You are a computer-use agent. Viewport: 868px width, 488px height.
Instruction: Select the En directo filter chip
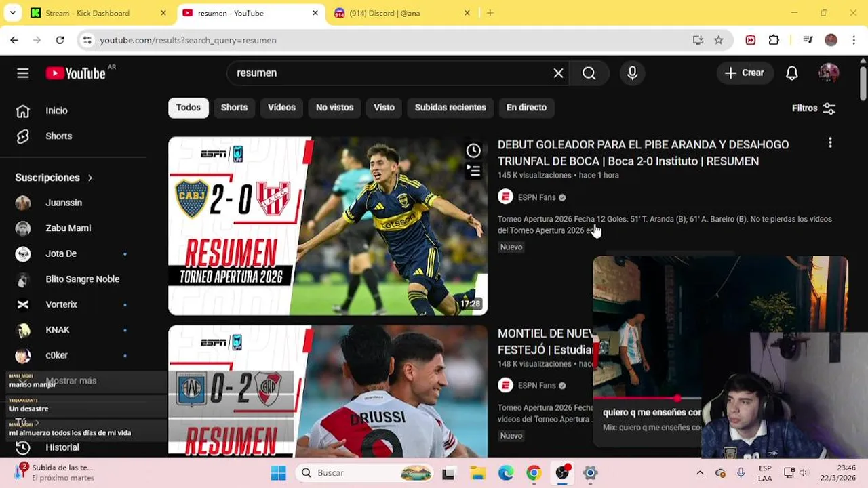(526, 108)
